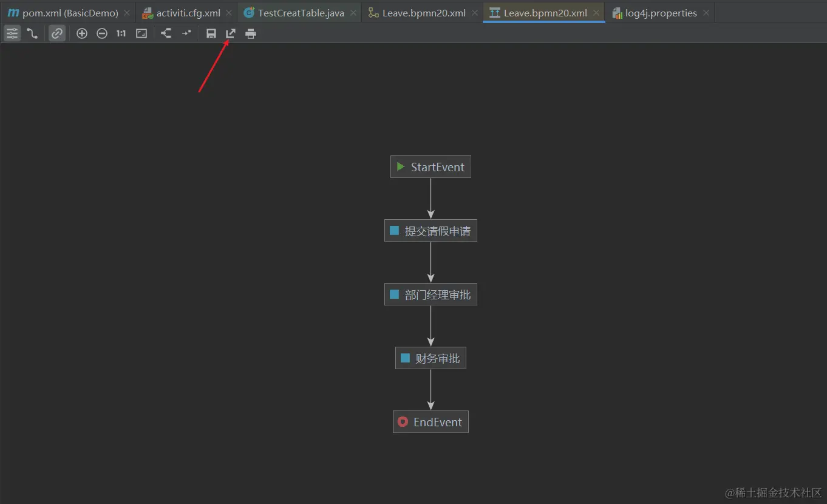Screen dimensions: 827x504
Task: Select the 部门经理审批 task node
Action: pyautogui.click(x=431, y=295)
